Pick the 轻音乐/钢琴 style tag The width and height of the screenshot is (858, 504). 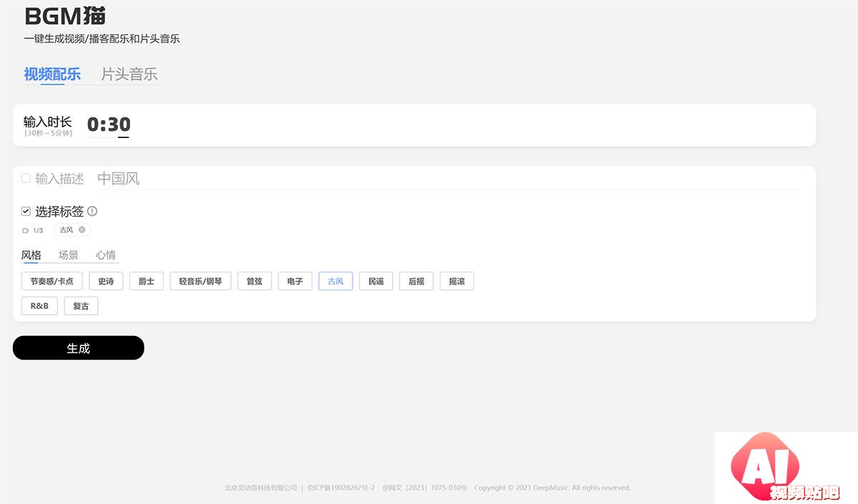pyautogui.click(x=200, y=281)
